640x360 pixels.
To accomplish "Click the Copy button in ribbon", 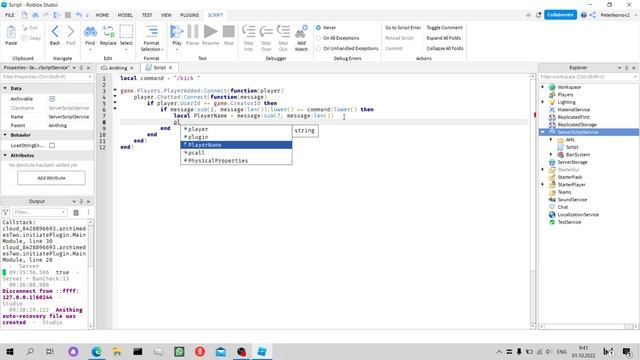I will tap(31, 38).
